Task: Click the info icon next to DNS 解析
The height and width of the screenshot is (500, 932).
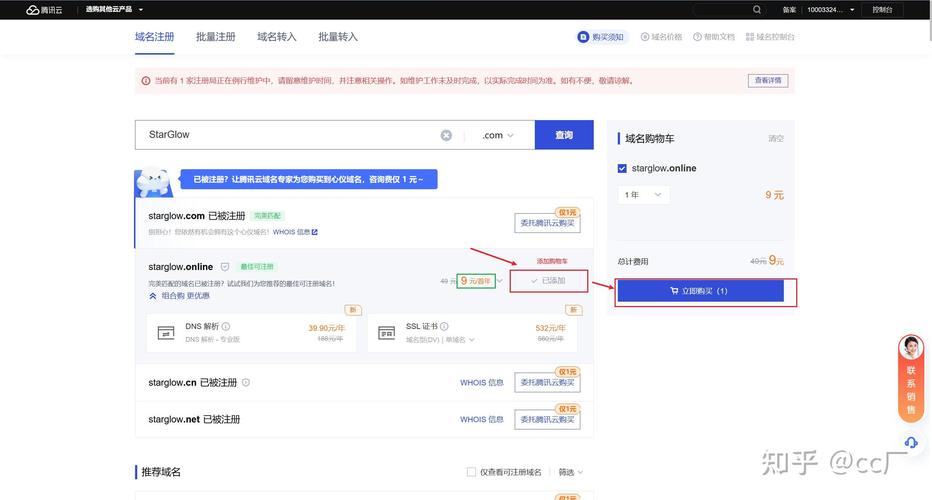Action: point(226,326)
